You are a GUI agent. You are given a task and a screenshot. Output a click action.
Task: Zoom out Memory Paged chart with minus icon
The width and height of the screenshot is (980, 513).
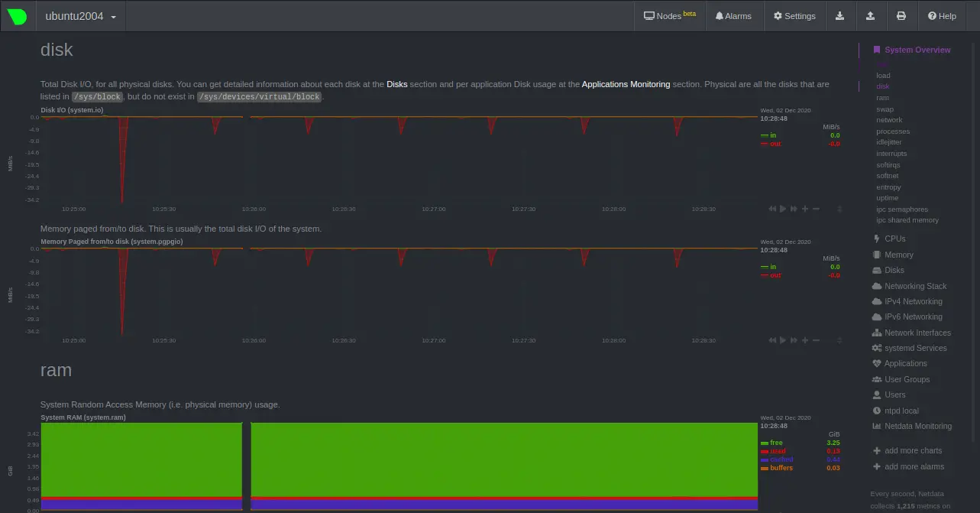816,340
